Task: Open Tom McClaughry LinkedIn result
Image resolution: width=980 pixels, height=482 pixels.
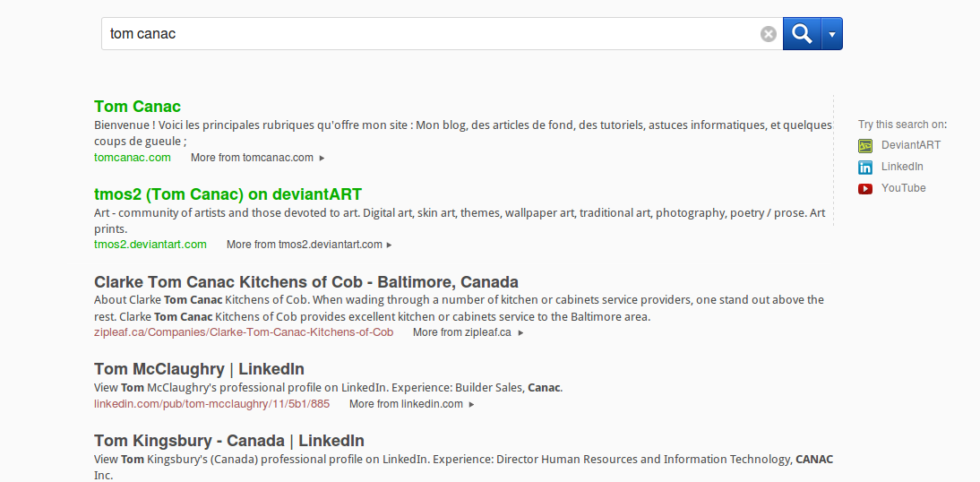Action: pyautogui.click(x=199, y=369)
